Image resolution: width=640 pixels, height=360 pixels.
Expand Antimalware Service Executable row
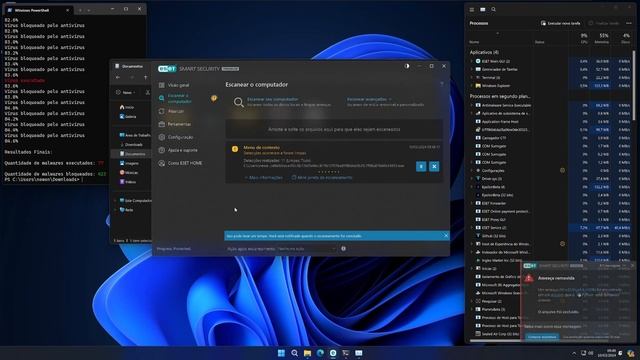point(472,105)
